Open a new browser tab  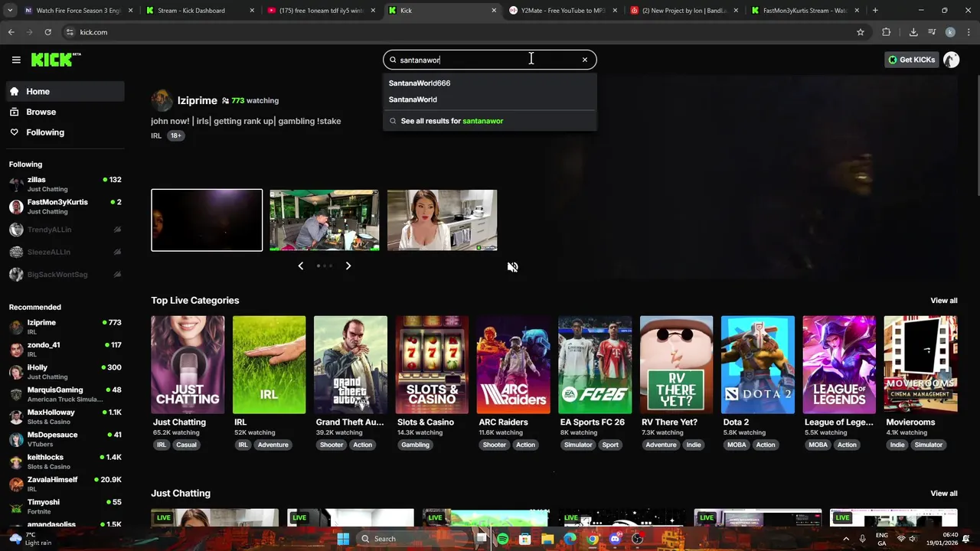875,11
